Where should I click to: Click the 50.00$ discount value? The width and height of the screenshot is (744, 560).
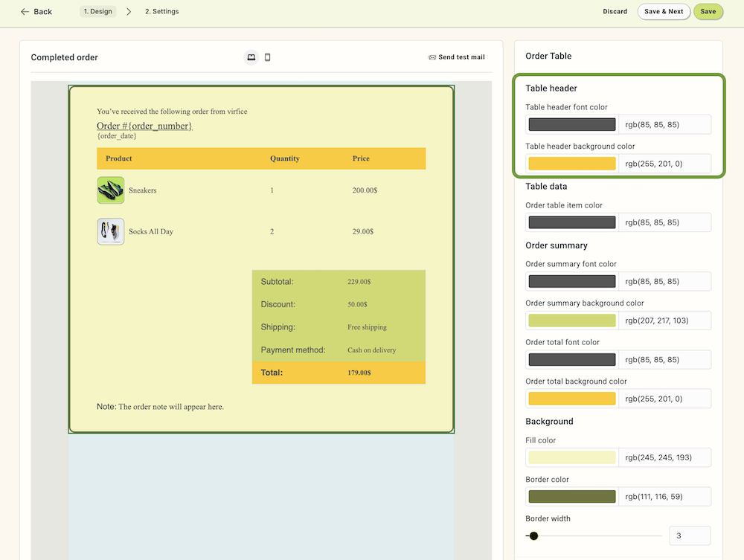357,304
